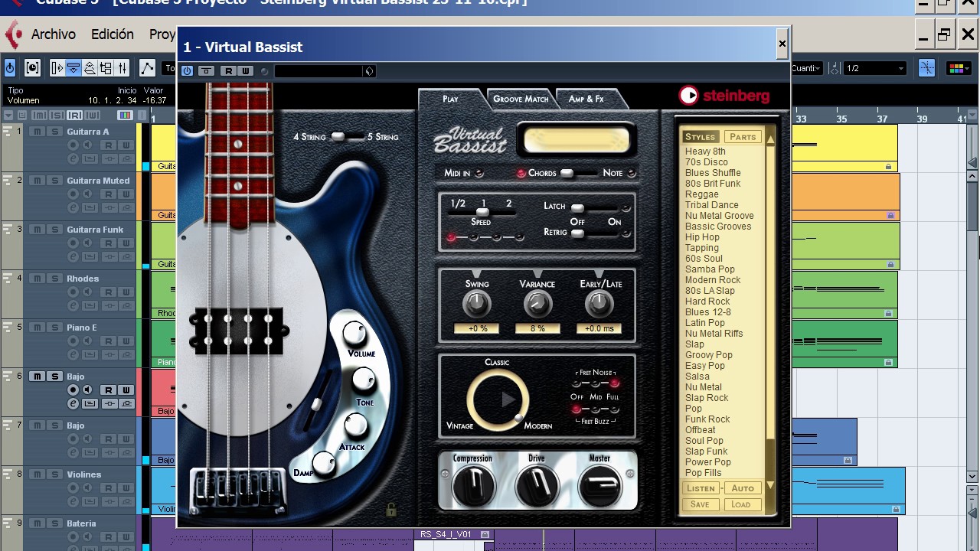Click the global Write automation icon above tracks
Viewport: 980px width, 551px height.
click(93, 116)
